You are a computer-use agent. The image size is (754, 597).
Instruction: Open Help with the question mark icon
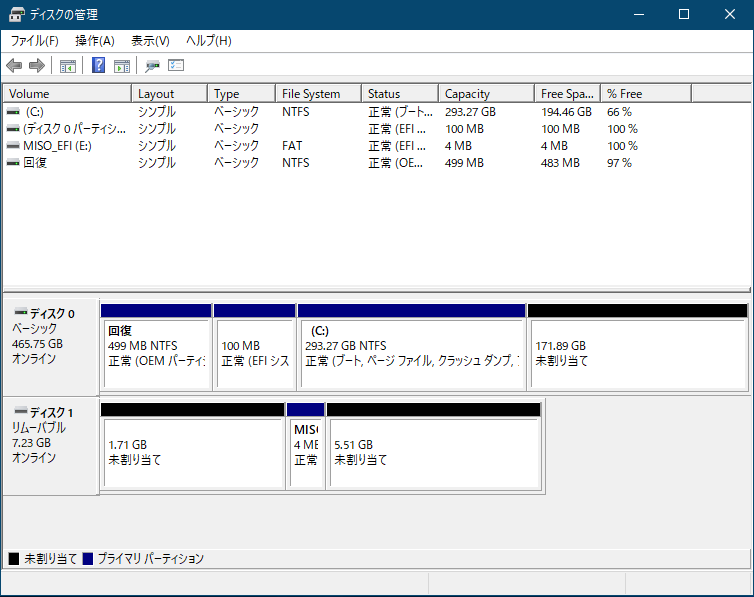coord(99,65)
